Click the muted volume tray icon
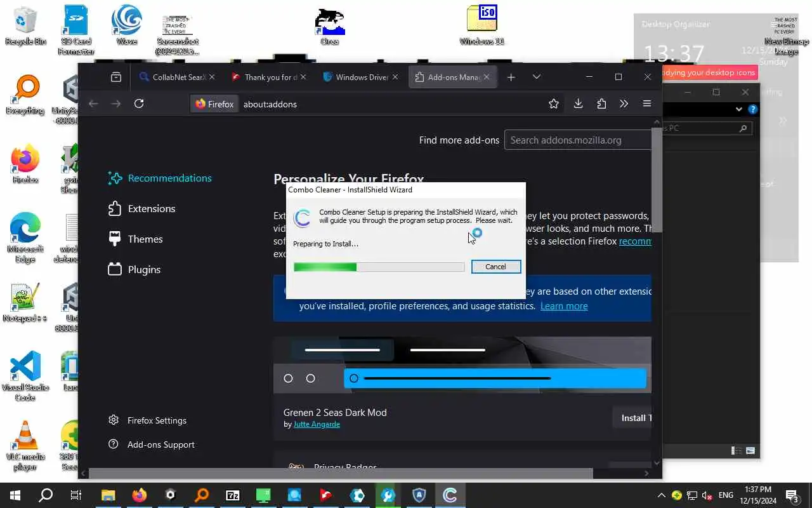This screenshot has width=812, height=508. pos(707,495)
